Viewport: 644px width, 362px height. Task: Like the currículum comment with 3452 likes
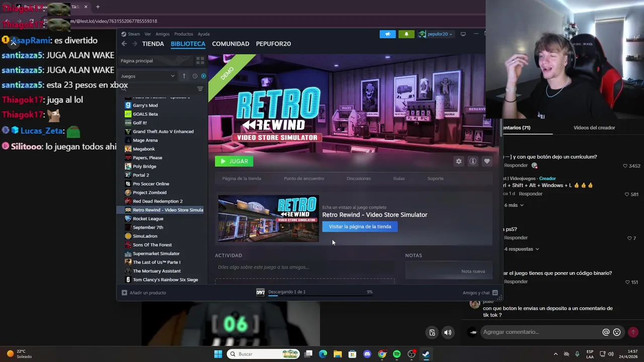pos(625,166)
